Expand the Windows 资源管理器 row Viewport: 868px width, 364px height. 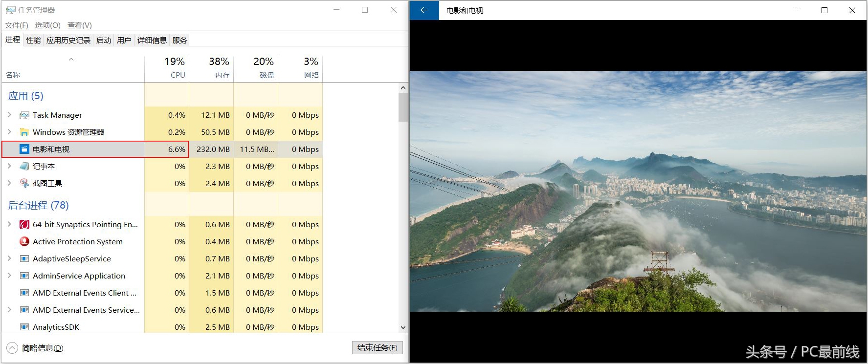pyautogui.click(x=9, y=132)
